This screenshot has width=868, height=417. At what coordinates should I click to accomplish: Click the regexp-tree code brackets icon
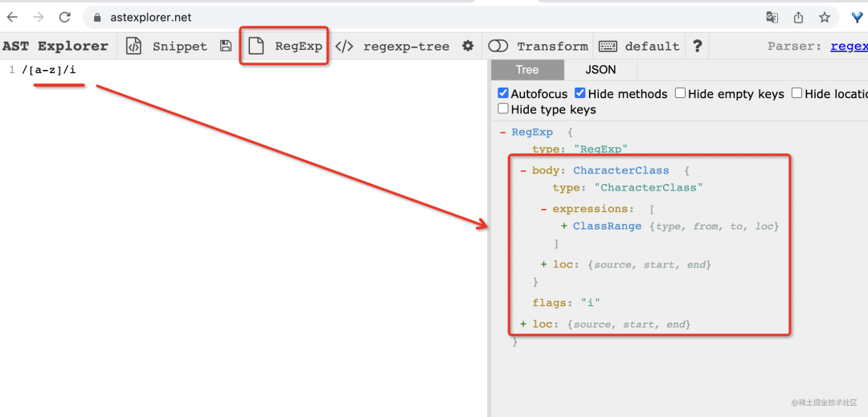coord(344,46)
